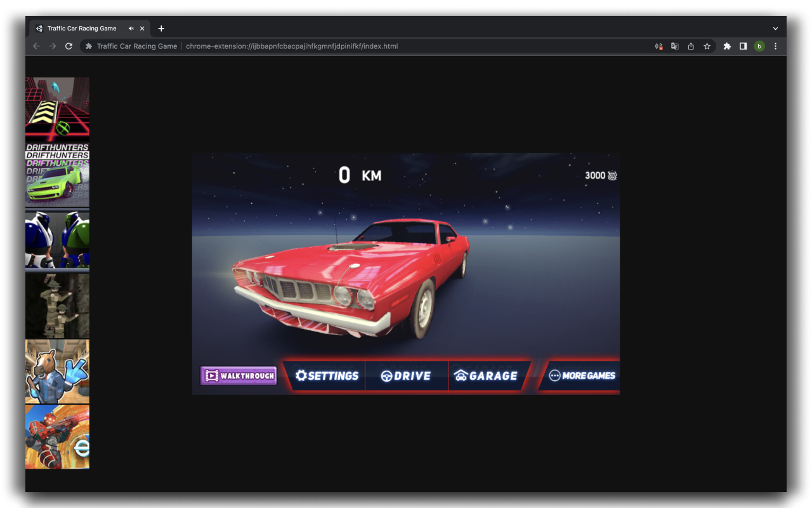Open the Chrome three-dot menu
The width and height of the screenshot is (812, 508).
click(775, 46)
